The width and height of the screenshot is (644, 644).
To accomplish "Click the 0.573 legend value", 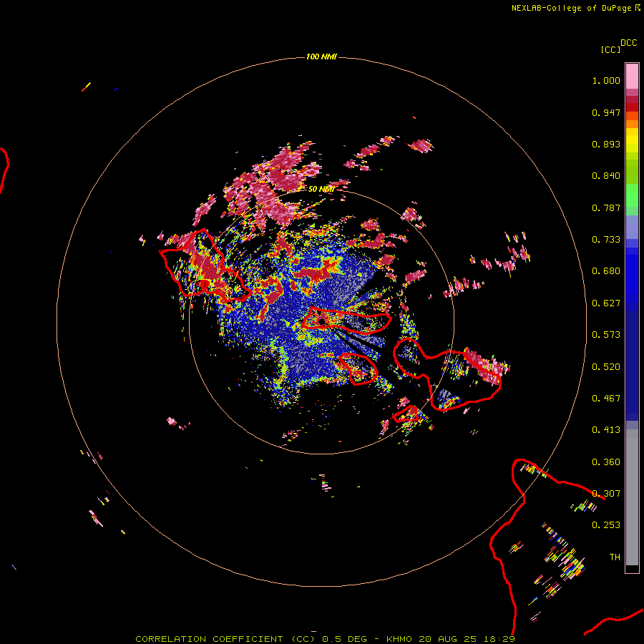I will click(x=606, y=335).
